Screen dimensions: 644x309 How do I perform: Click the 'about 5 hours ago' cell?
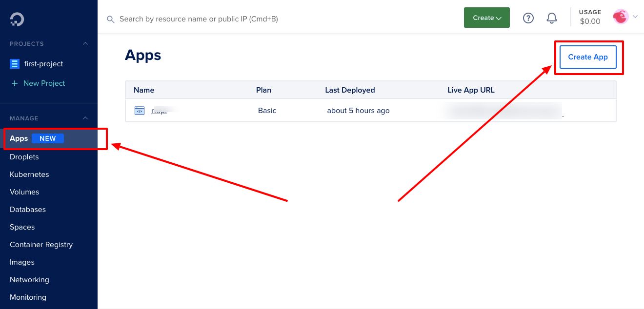pos(358,111)
